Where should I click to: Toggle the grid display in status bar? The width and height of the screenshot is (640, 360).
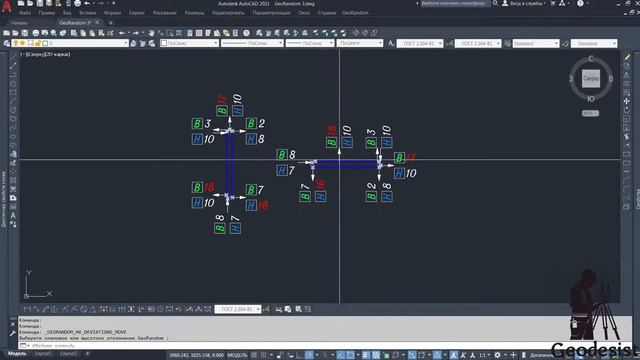[254, 355]
